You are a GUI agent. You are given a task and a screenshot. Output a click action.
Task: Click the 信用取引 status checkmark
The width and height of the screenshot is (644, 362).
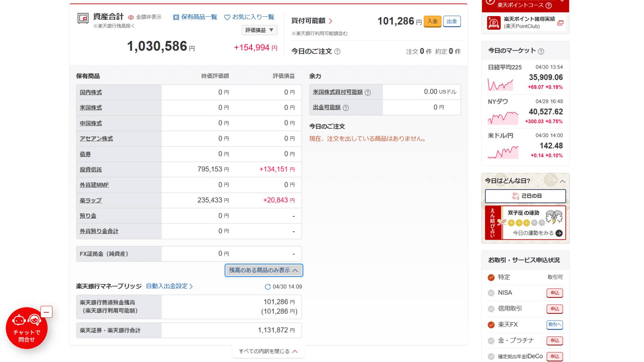pos(491,309)
